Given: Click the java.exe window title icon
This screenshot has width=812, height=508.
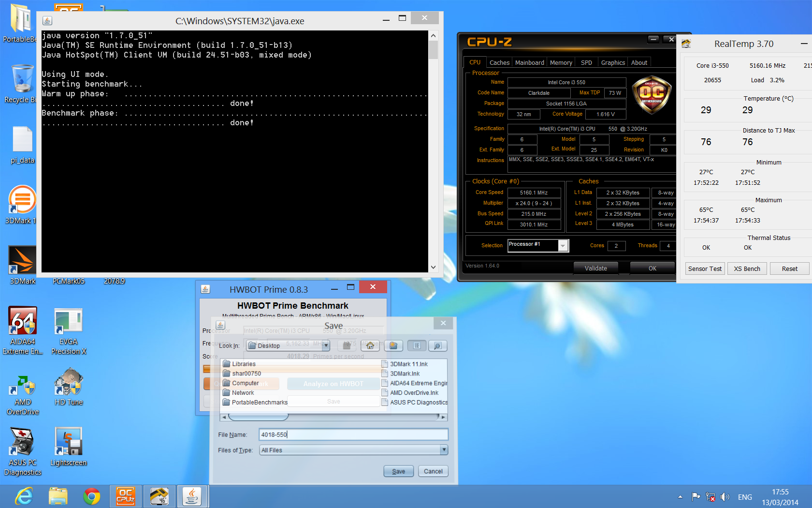Looking at the screenshot, I should coord(47,20).
